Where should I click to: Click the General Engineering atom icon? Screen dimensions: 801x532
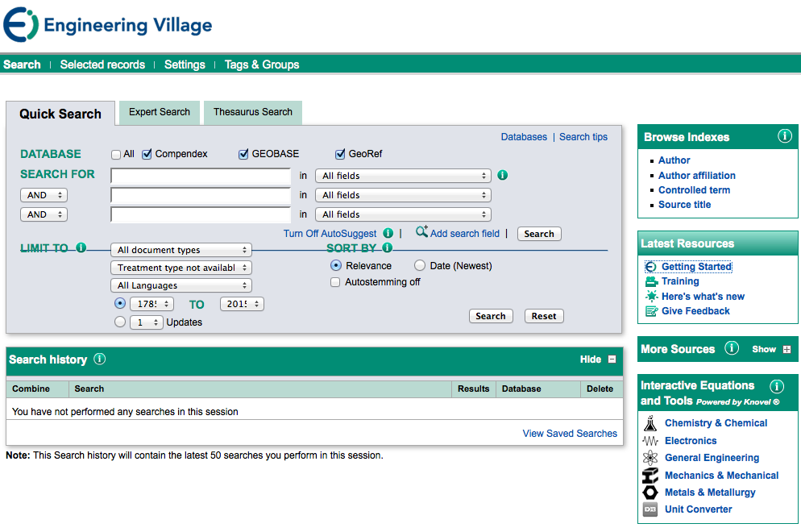click(650, 457)
